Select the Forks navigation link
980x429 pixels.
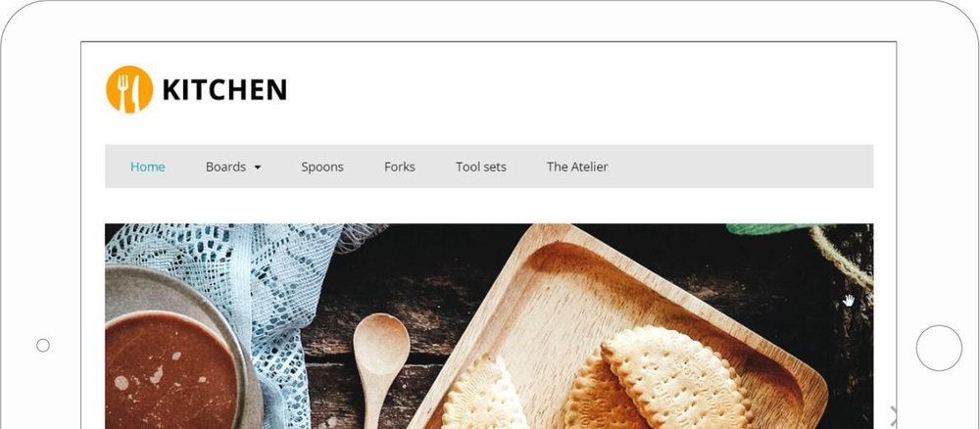[400, 167]
